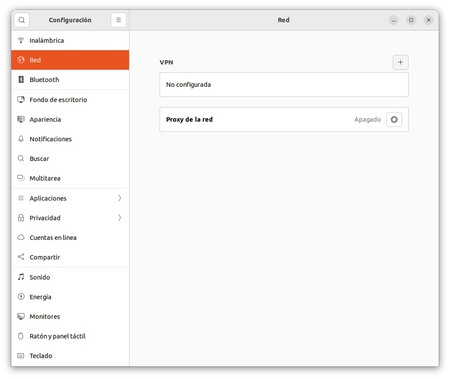This screenshot has width=450, height=379.
Task: Click the Inalámbrica wifi icon
Action: point(21,40)
